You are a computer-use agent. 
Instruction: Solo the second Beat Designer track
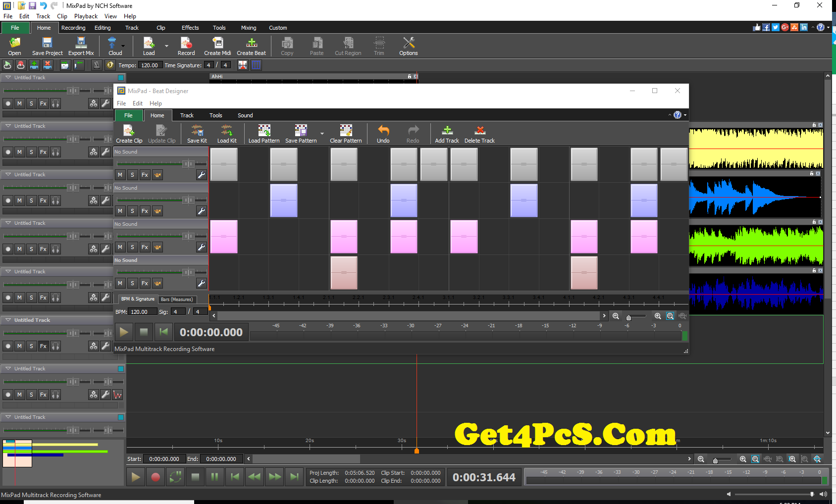coord(132,211)
